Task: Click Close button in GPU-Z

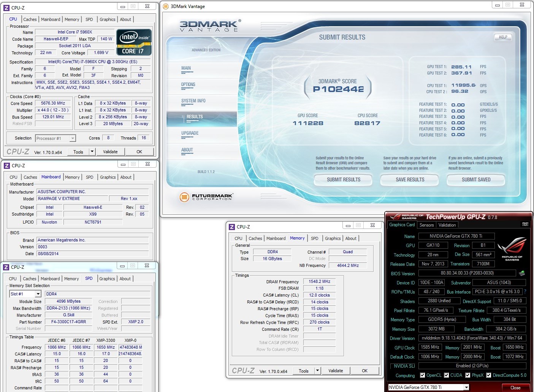Action: click(515, 388)
